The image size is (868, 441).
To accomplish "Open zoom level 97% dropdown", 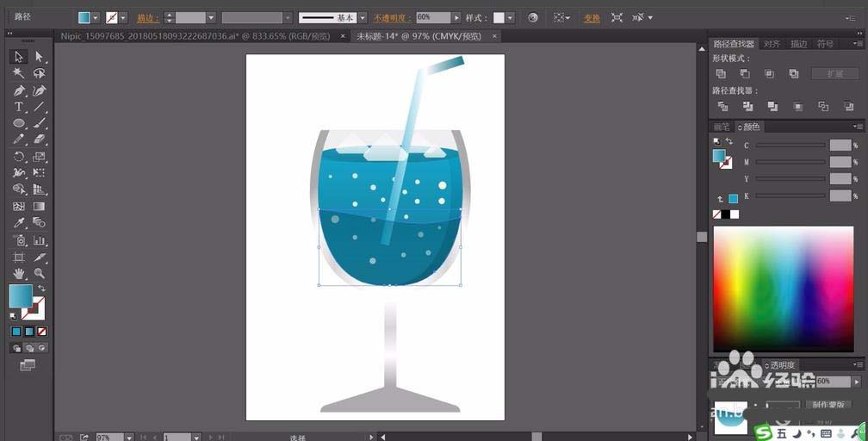I will tap(129, 437).
